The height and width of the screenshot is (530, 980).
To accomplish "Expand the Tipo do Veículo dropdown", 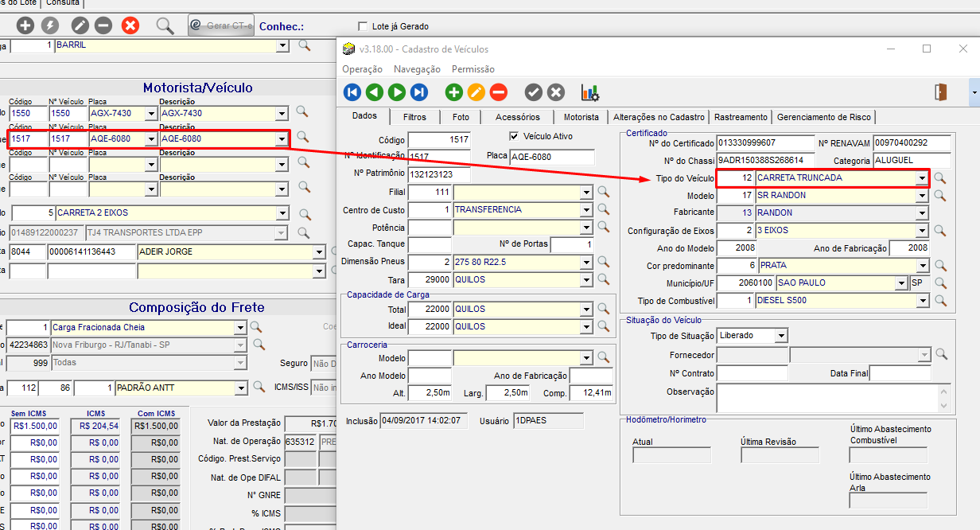I will click(921, 178).
